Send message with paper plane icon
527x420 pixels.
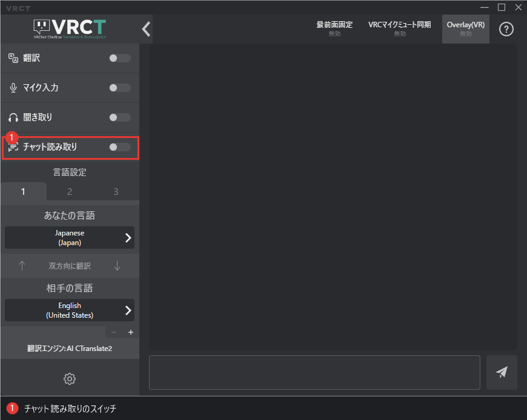pos(502,372)
